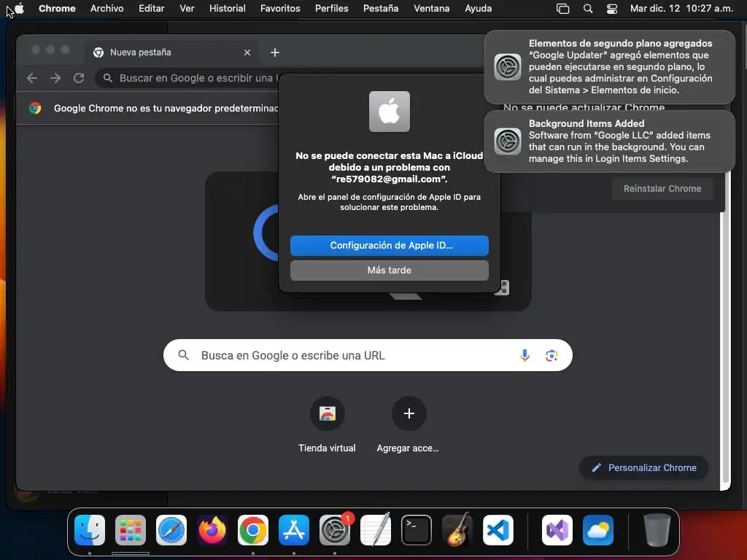Open the Elementos de segundo plano notification

click(610, 66)
